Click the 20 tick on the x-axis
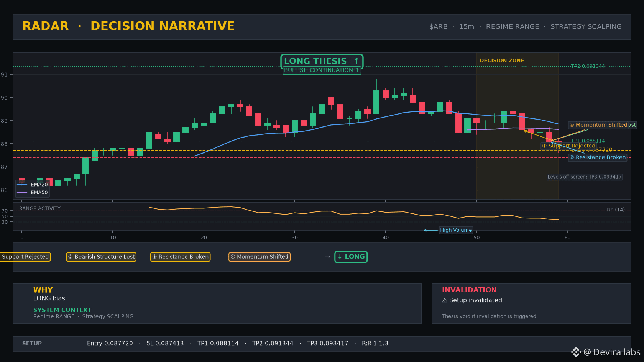Screen dimensions: 644x362 [204, 238]
